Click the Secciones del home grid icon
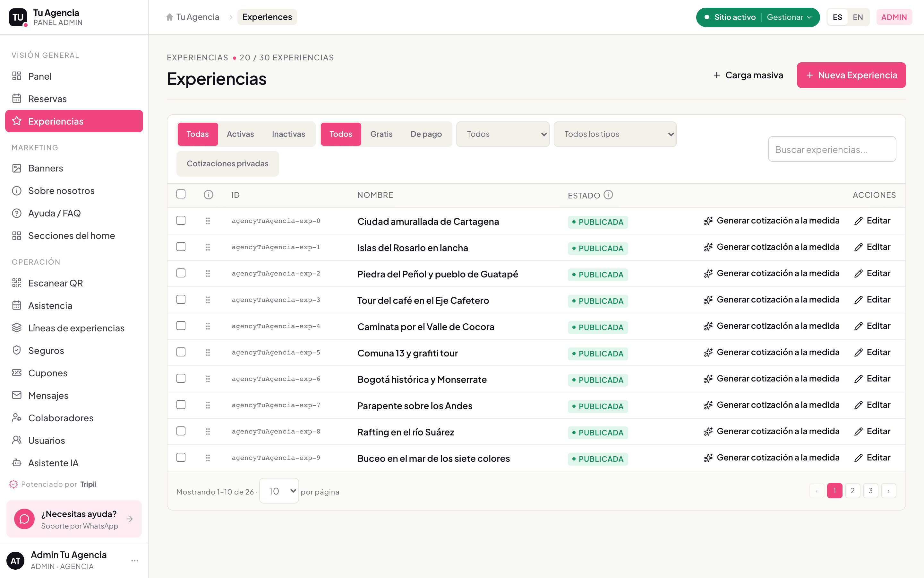This screenshot has width=924, height=578. click(16, 236)
